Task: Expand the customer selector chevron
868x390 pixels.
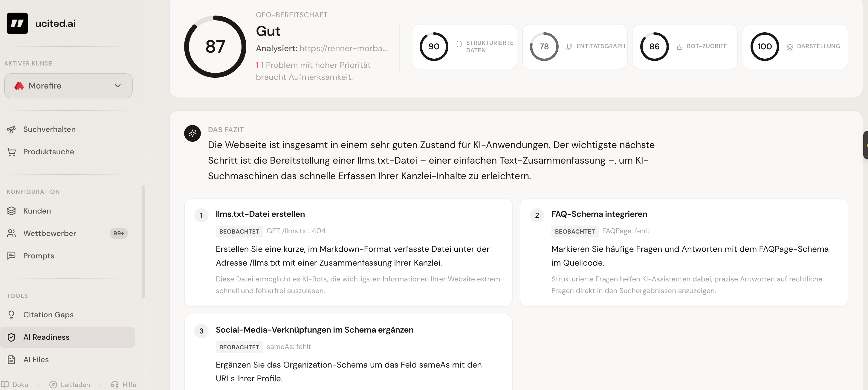Action: point(117,86)
